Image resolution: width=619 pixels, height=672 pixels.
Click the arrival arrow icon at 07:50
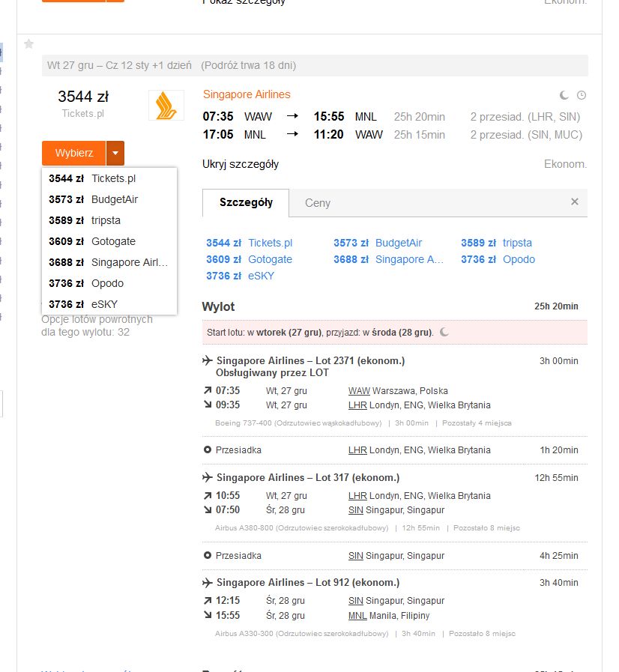click(208, 509)
